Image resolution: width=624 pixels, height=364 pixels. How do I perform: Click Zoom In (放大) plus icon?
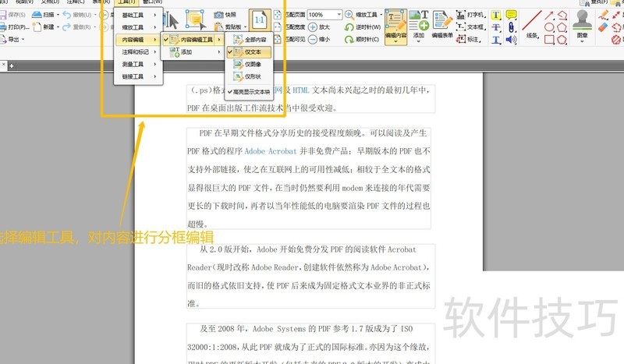(x=313, y=27)
